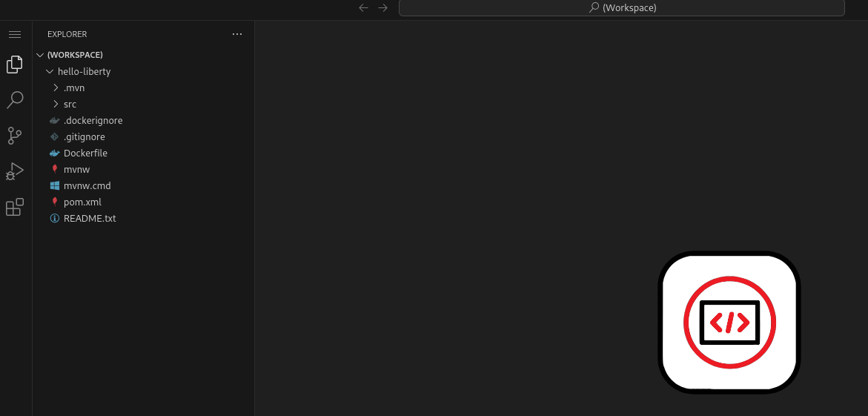Screen dimensions: 868x416
Task: Expand the src folder
Action: coord(143,104)
